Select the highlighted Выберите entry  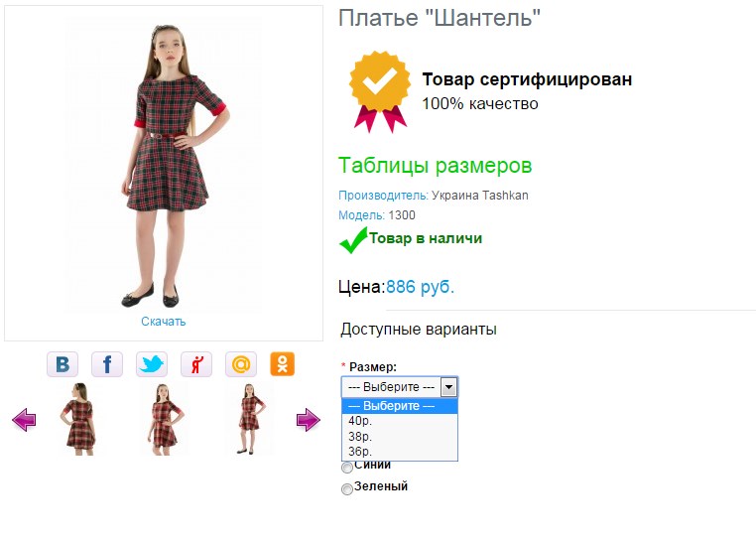[400, 406]
